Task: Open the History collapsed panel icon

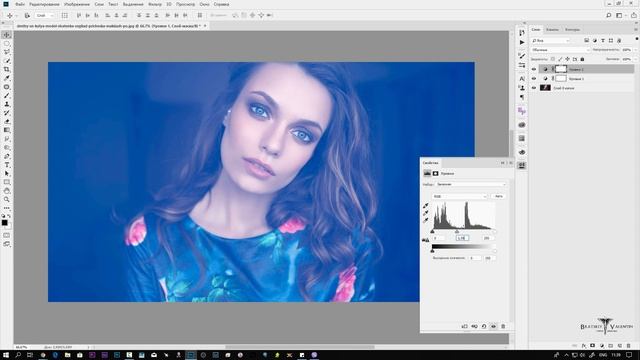Action: coord(522,33)
